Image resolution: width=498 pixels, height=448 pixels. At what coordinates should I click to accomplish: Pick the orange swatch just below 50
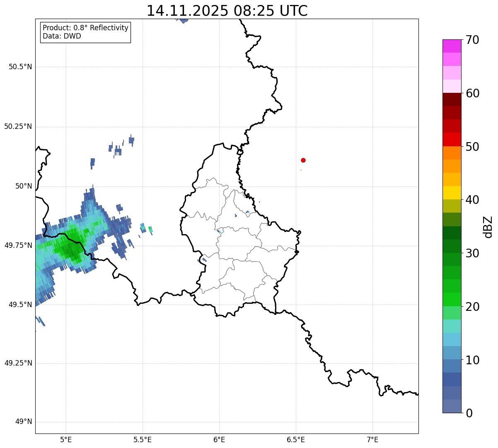click(x=452, y=153)
